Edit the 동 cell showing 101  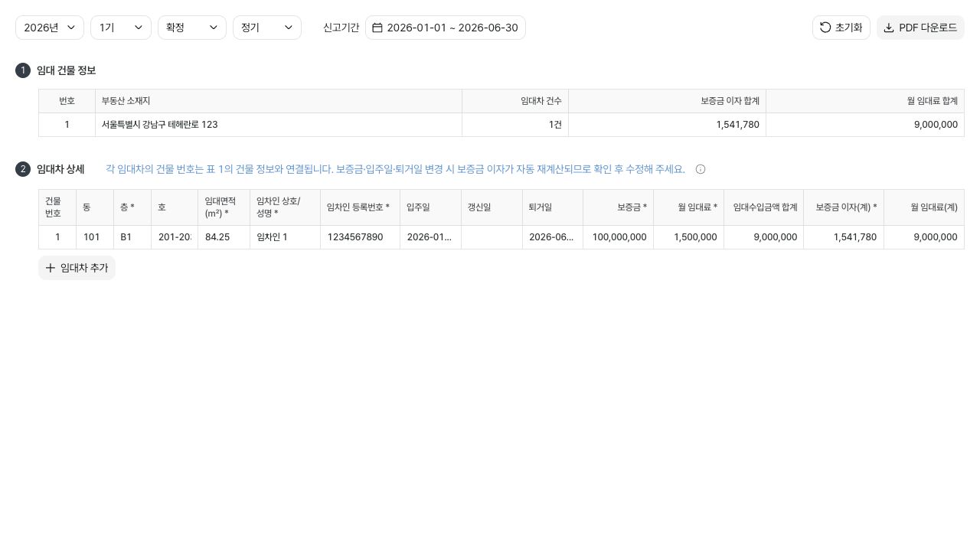(x=95, y=237)
